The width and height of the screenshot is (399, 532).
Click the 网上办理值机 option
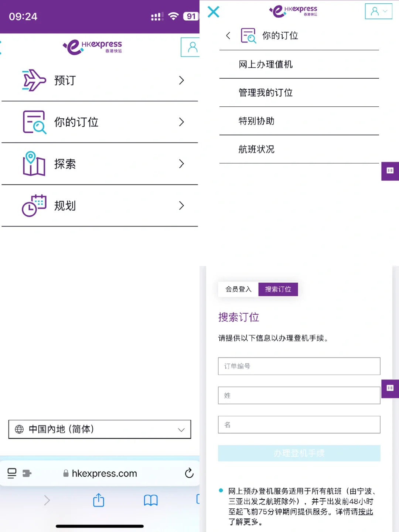coord(266,64)
